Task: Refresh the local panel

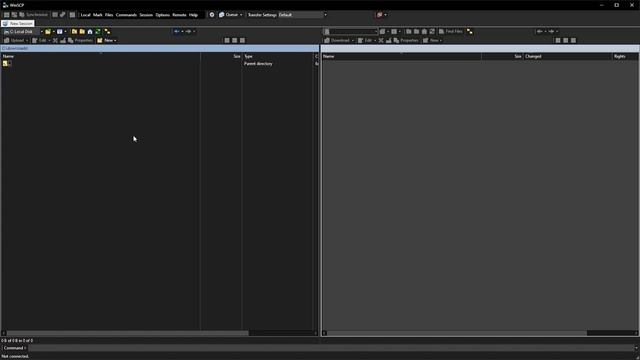Action: tap(98, 31)
